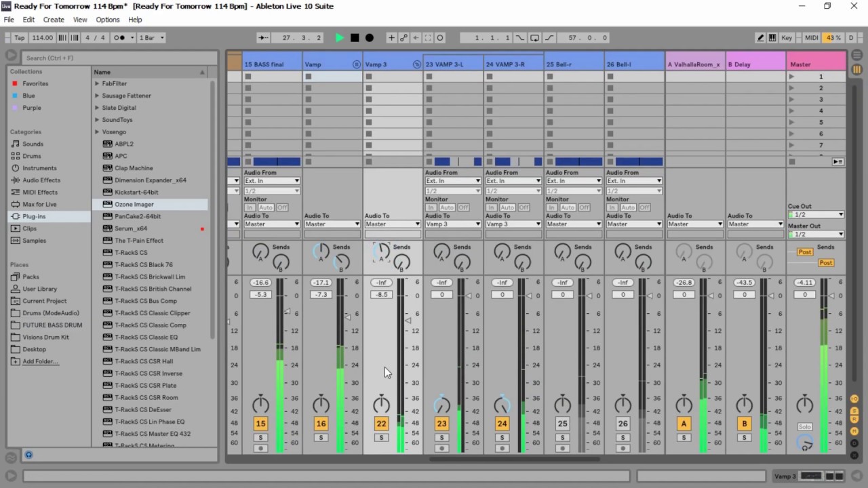The image size is (868, 488).
Task: Click the Master Solo cue button
Action: tap(804, 427)
